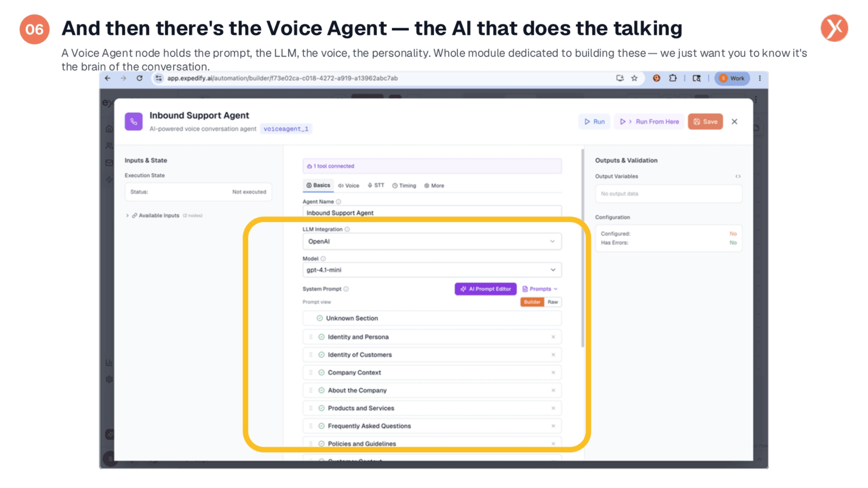
Task: Remove the About the Company section
Action: tap(553, 390)
